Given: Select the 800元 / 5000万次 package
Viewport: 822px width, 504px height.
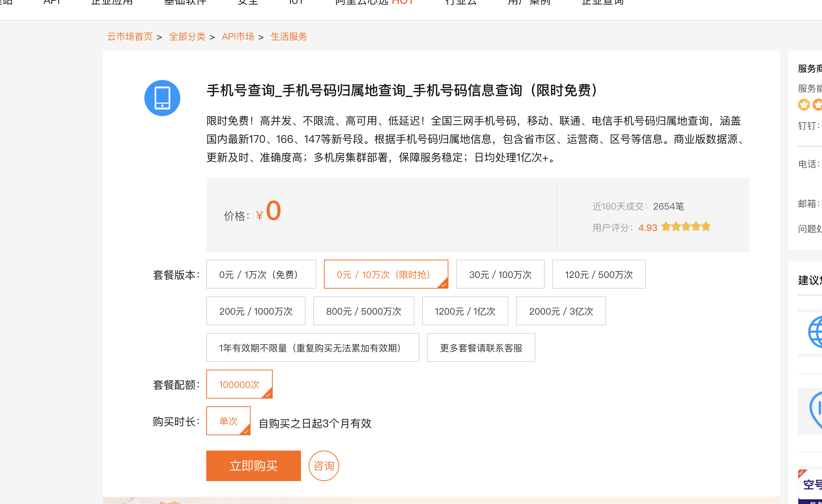Looking at the screenshot, I should pos(363,311).
